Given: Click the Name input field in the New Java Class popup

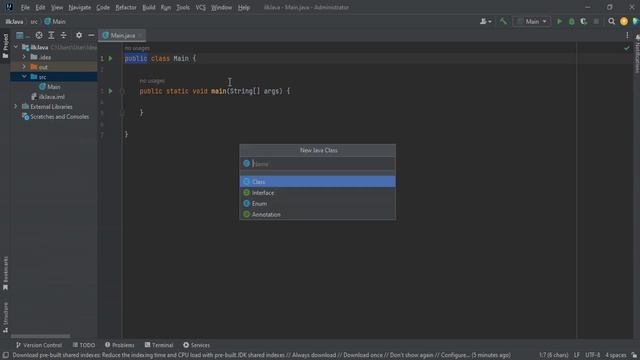Looking at the screenshot, I should click(x=318, y=164).
